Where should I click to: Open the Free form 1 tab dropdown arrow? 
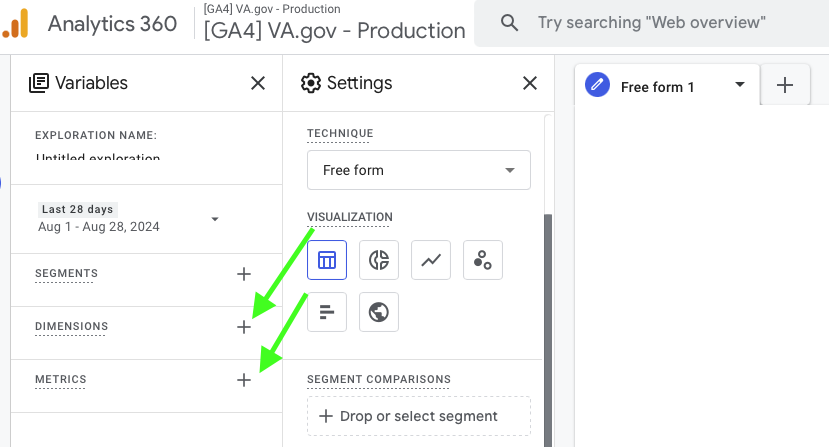(740, 85)
